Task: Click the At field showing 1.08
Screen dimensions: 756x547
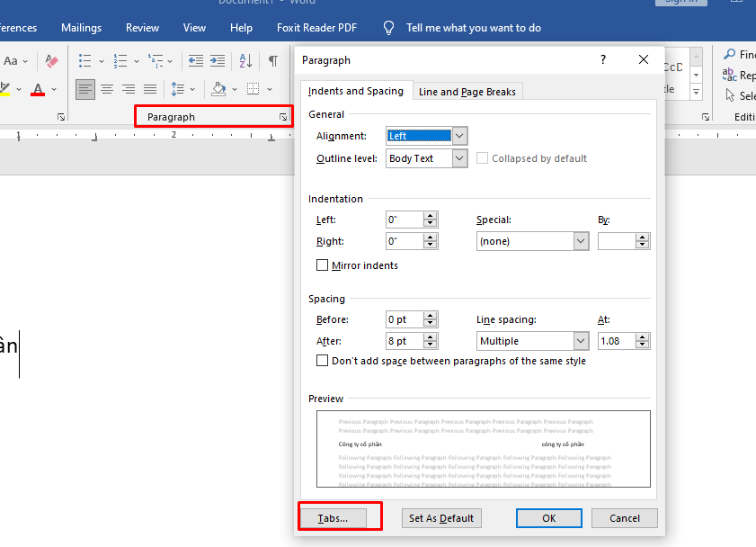Action: click(x=617, y=341)
